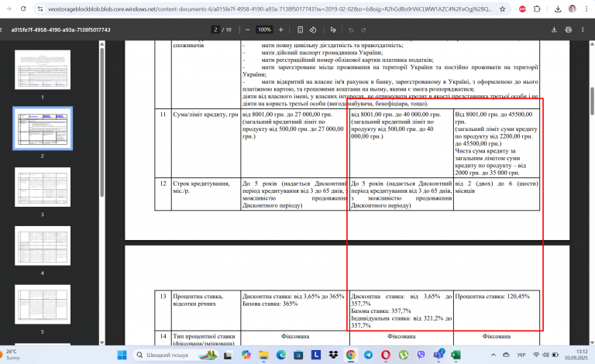Open Opera browser from taskbar
Image resolution: width=595 pixels, height=364 pixels.
pyautogui.click(x=386, y=355)
